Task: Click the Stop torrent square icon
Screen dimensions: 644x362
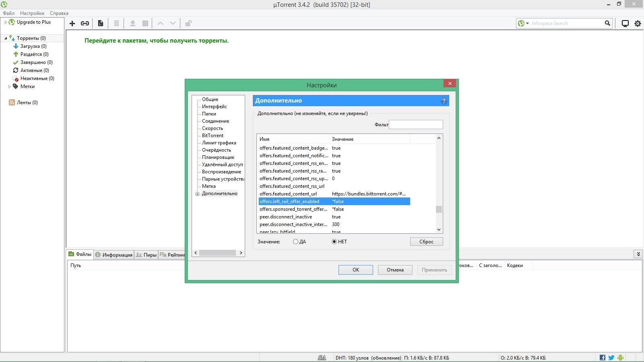Action: tap(145, 23)
